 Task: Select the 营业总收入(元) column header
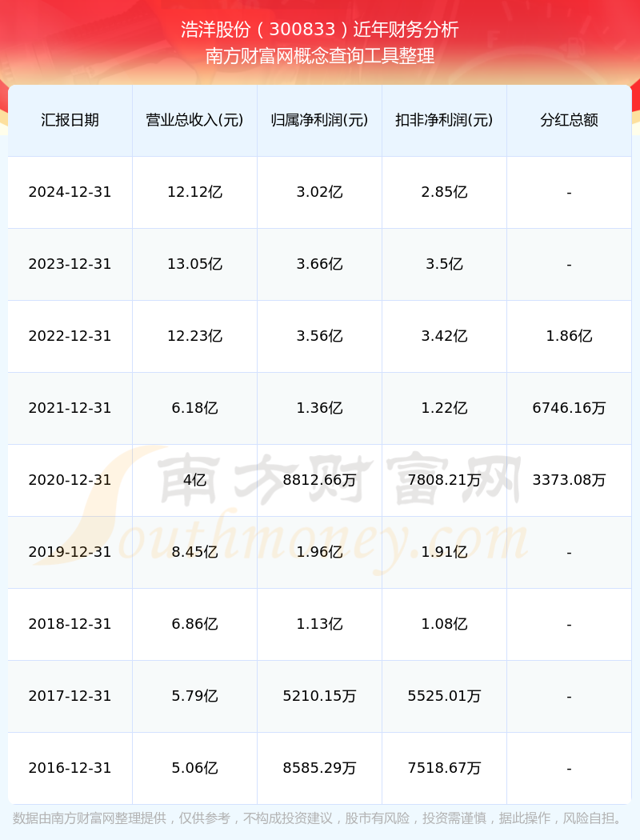pyautogui.click(x=195, y=120)
